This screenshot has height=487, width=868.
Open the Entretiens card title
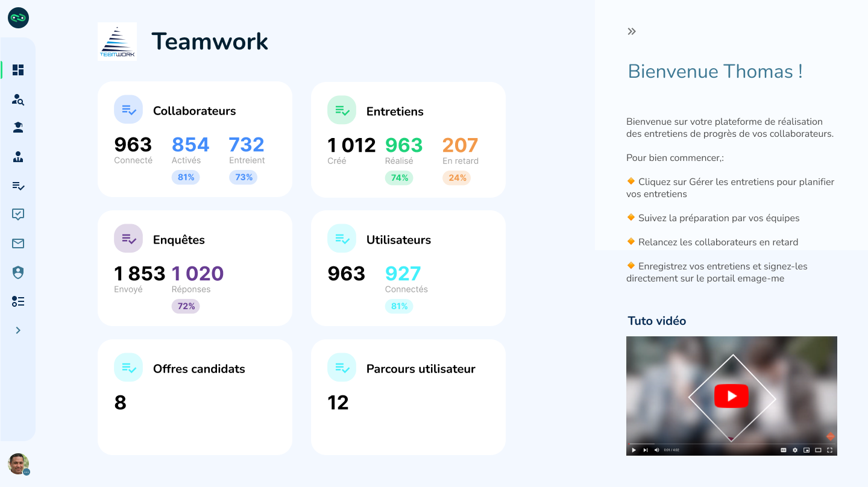395,112
